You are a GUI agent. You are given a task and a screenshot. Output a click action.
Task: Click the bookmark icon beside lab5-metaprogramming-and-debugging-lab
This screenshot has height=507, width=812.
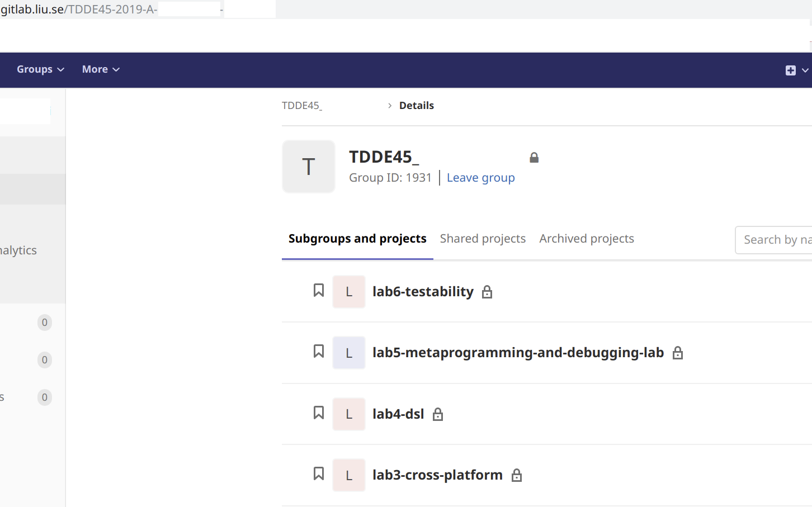click(319, 351)
